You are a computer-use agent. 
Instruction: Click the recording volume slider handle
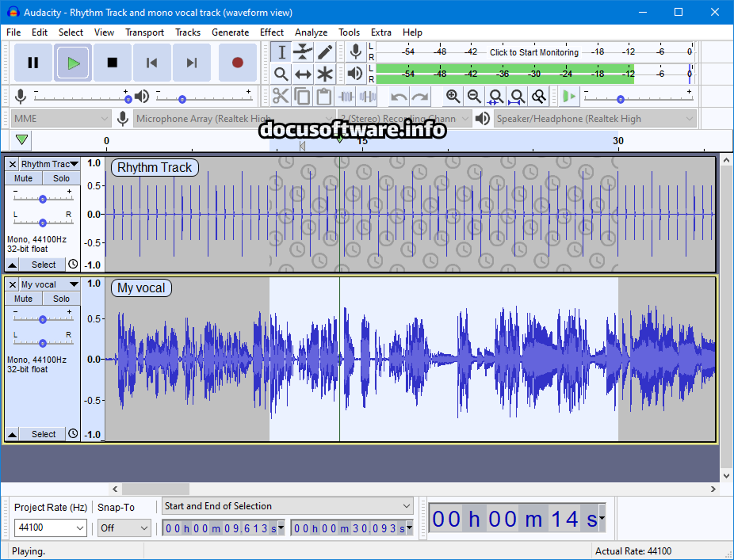(128, 99)
